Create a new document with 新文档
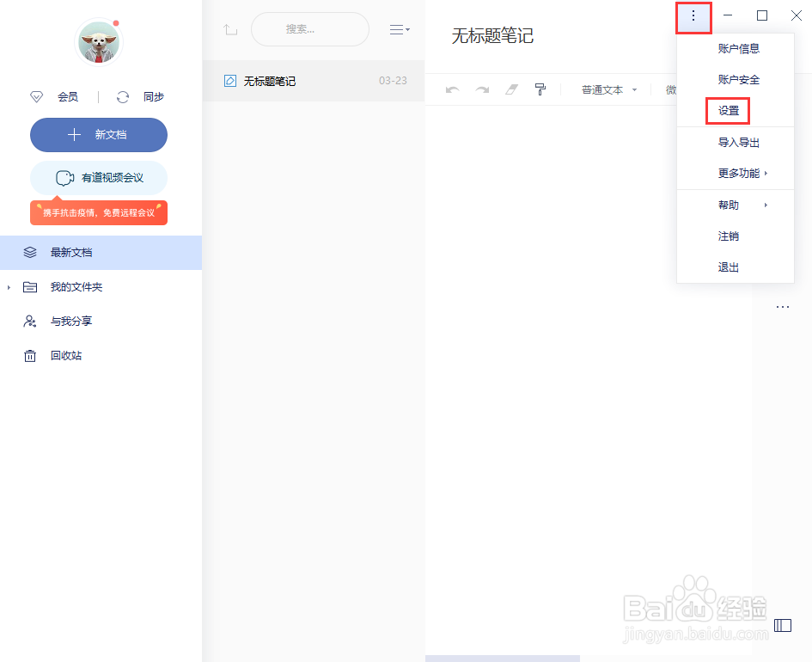The image size is (812, 662). (x=99, y=135)
